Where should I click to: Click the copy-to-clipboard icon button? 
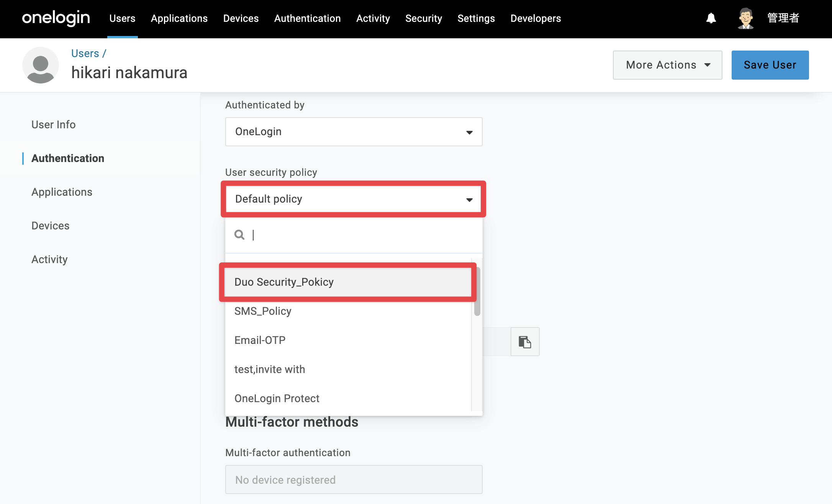tap(525, 342)
